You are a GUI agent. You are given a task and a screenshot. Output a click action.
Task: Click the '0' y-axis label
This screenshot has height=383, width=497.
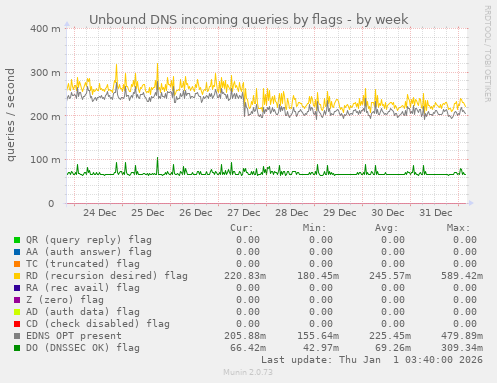coord(51,204)
